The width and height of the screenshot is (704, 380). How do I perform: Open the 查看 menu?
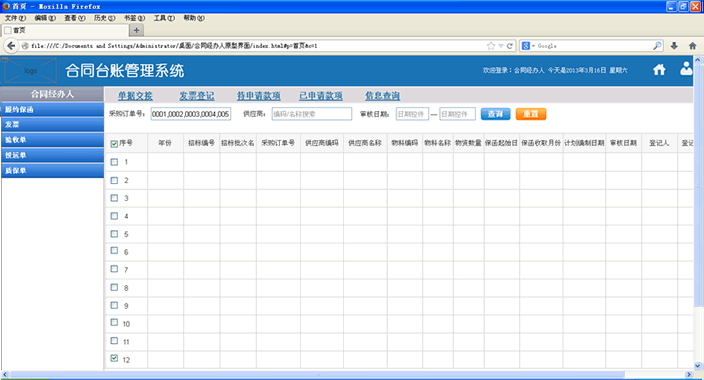75,18
